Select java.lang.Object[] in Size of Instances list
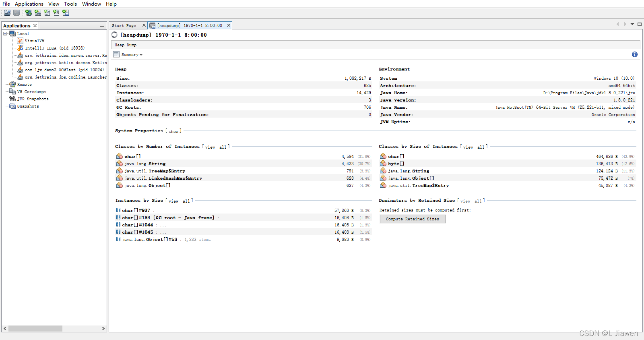 pyautogui.click(x=411, y=178)
